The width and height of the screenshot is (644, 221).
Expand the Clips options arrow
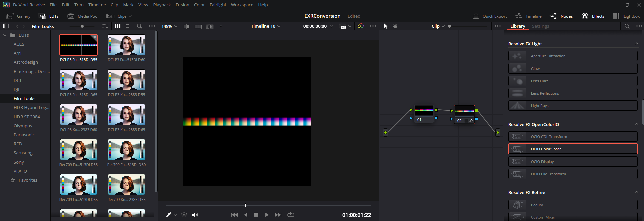point(130,16)
